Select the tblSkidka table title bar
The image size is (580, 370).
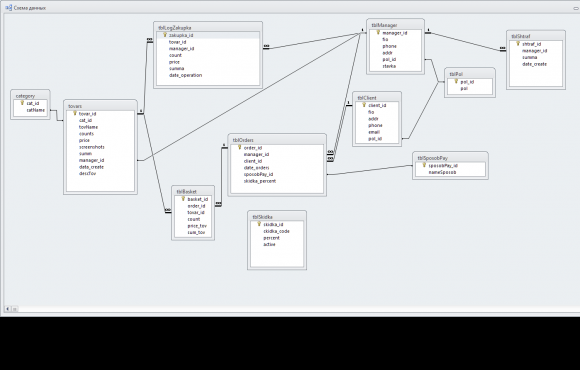click(277, 217)
